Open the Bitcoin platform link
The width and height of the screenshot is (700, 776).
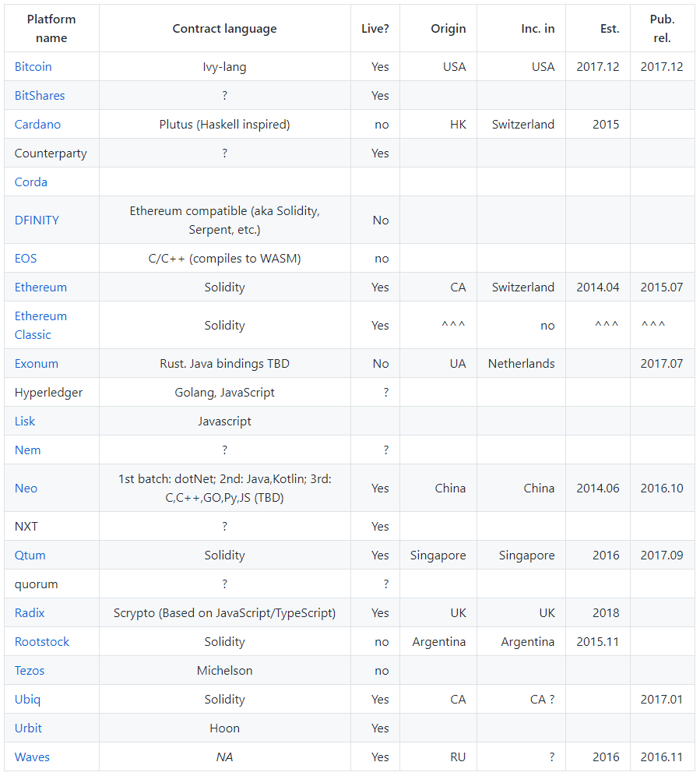coord(33,67)
